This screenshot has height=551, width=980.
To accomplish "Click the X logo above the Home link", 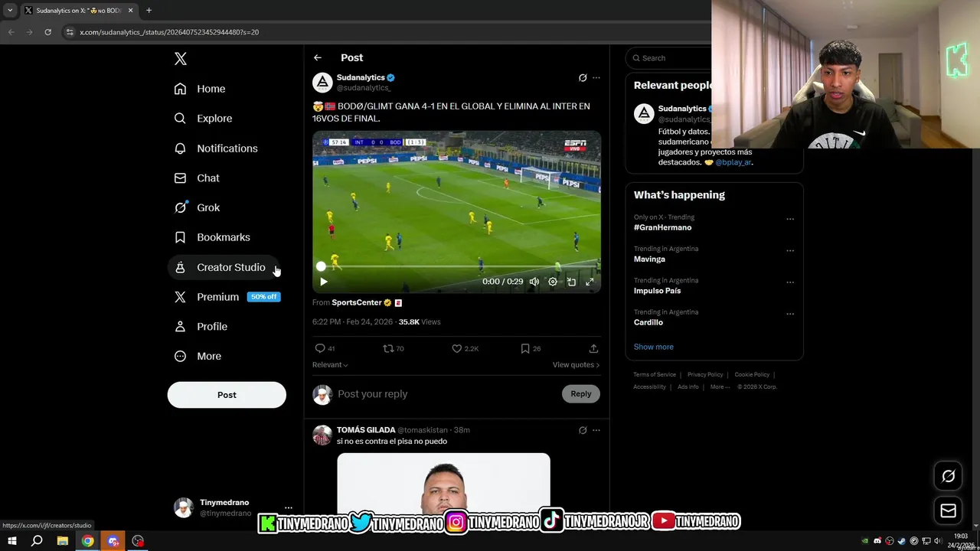I will 180,59.
